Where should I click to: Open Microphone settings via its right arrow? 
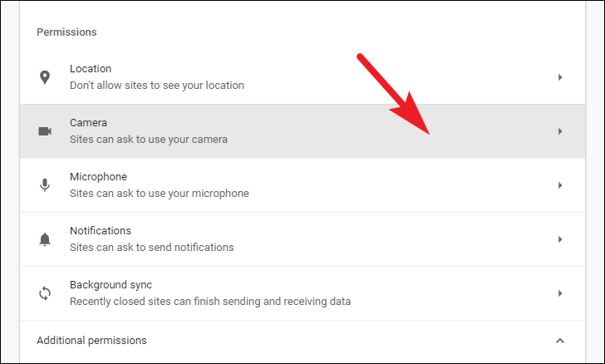[x=560, y=185]
